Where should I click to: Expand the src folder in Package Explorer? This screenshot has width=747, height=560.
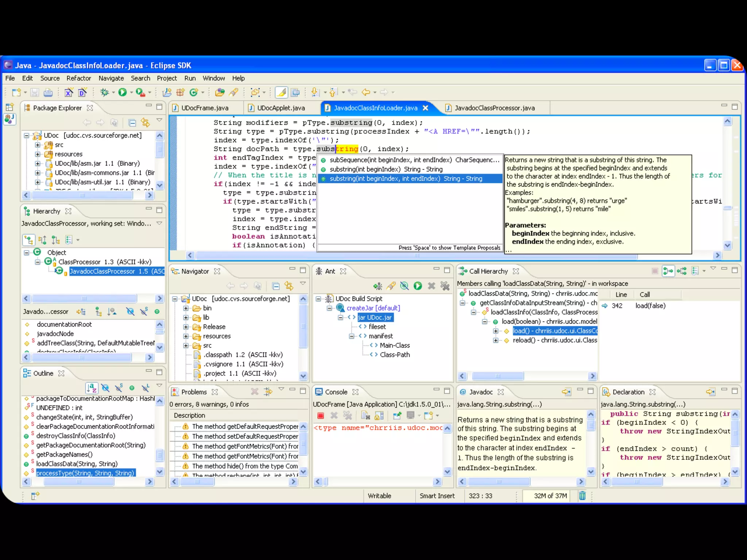(x=38, y=145)
